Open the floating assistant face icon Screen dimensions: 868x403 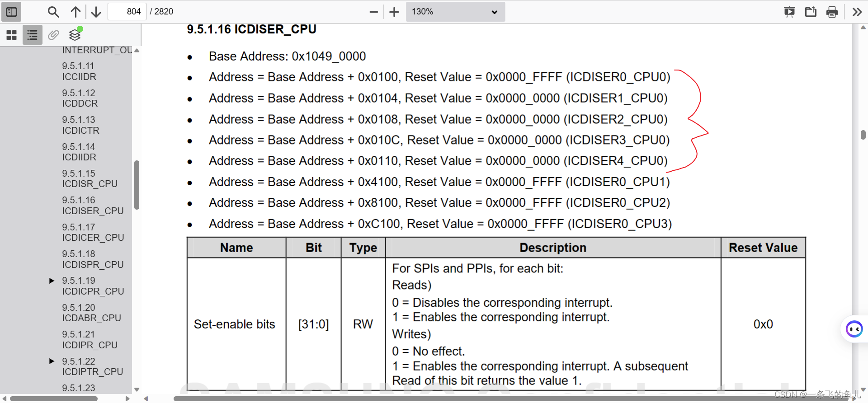coord(854,329)
